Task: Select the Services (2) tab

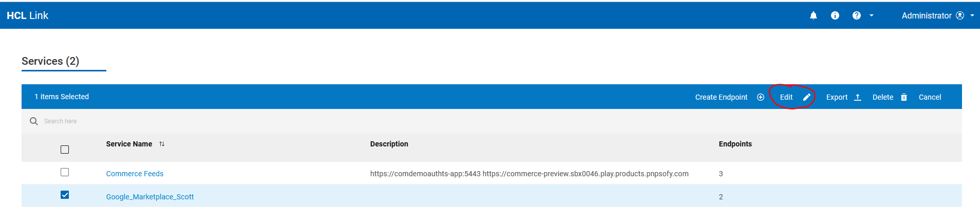Action: (x=50, y=61)
